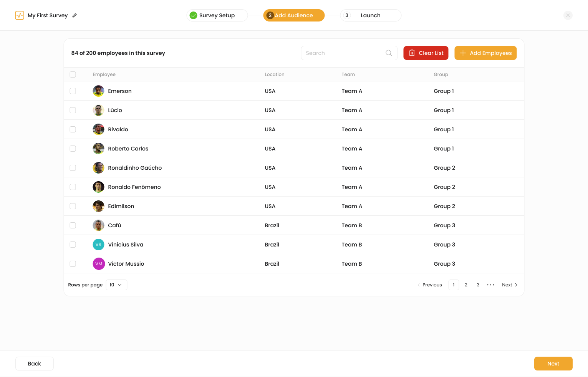Screen dimensions: 588x377
Task: Open the Launch step tab
Action: coord(371,15)
